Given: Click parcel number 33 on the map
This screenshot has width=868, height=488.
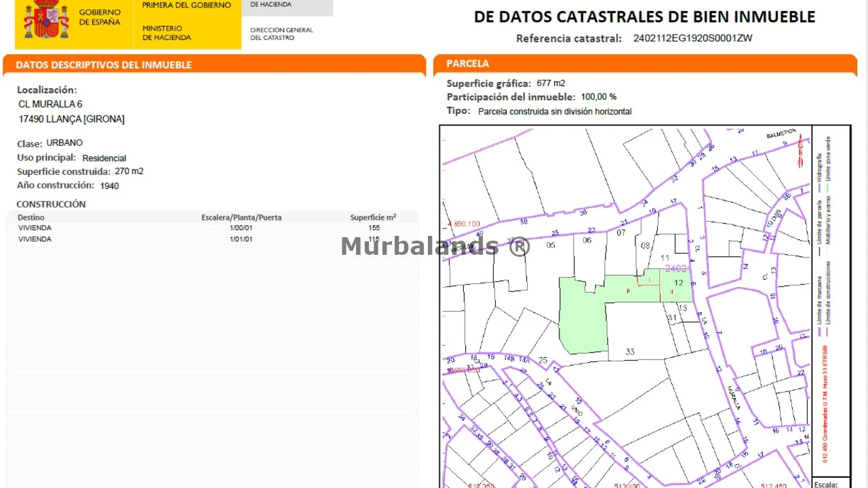Looking at the screenshot, I should point(630,351).
